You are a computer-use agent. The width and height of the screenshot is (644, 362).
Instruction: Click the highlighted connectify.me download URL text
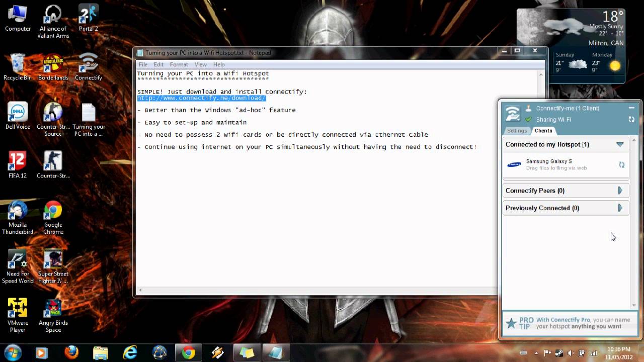pyautogui.click(x=201, y=98)
